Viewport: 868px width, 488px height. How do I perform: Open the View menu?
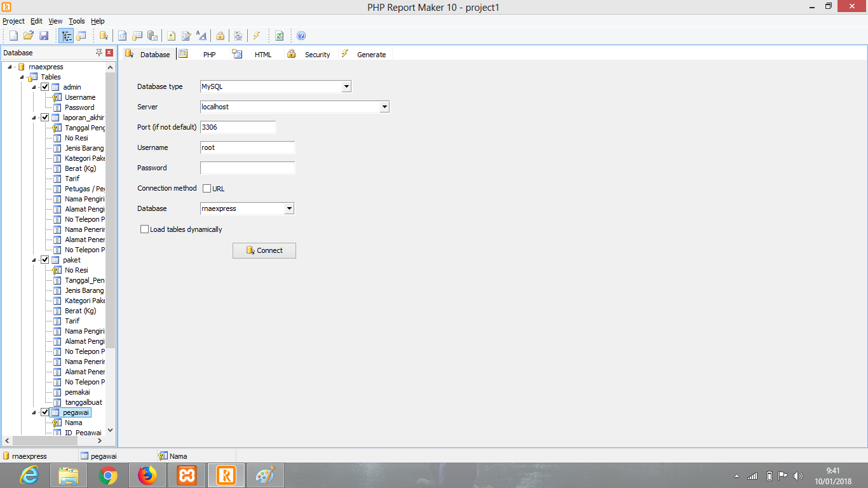point(55,21)
